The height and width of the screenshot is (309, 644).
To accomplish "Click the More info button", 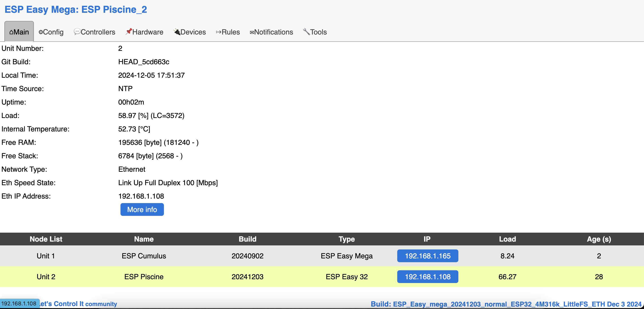I will coord(142,210).
